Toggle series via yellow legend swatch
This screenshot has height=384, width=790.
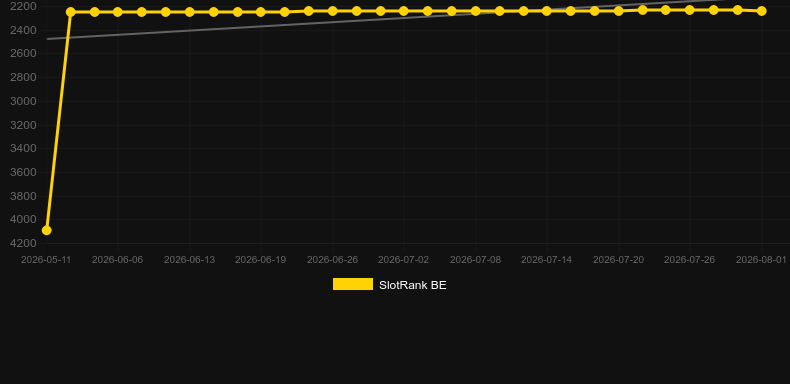[x=353, y=284]
